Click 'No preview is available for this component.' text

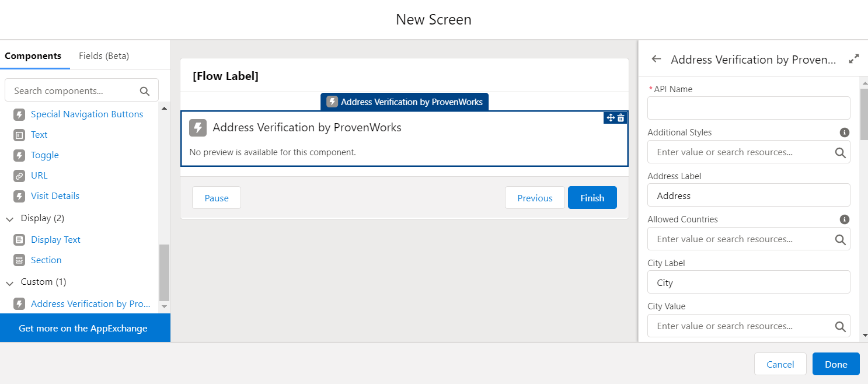pyautogui.click(x=273, y=152)
